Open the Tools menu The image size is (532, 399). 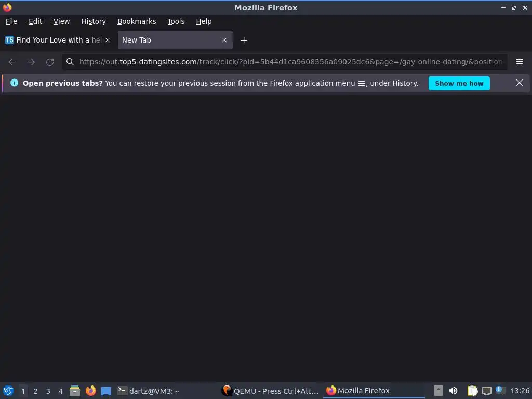click(x=176, y=21)
